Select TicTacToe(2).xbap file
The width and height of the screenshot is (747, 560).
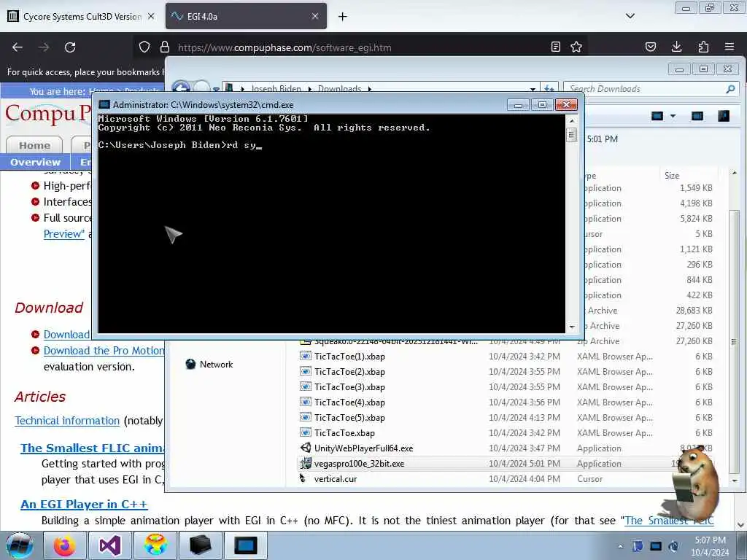coord(349,371)
